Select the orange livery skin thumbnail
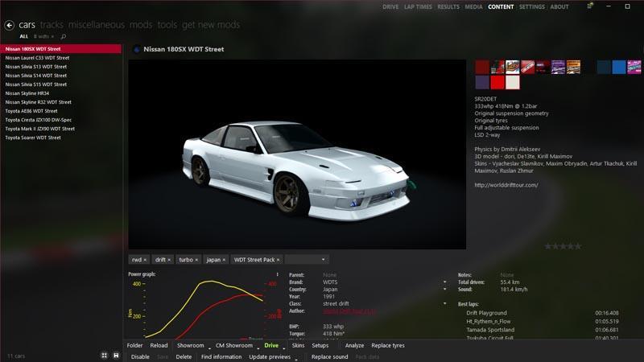Image resolution: width=644 pixels, height=362 pixels. coord(573,67)
